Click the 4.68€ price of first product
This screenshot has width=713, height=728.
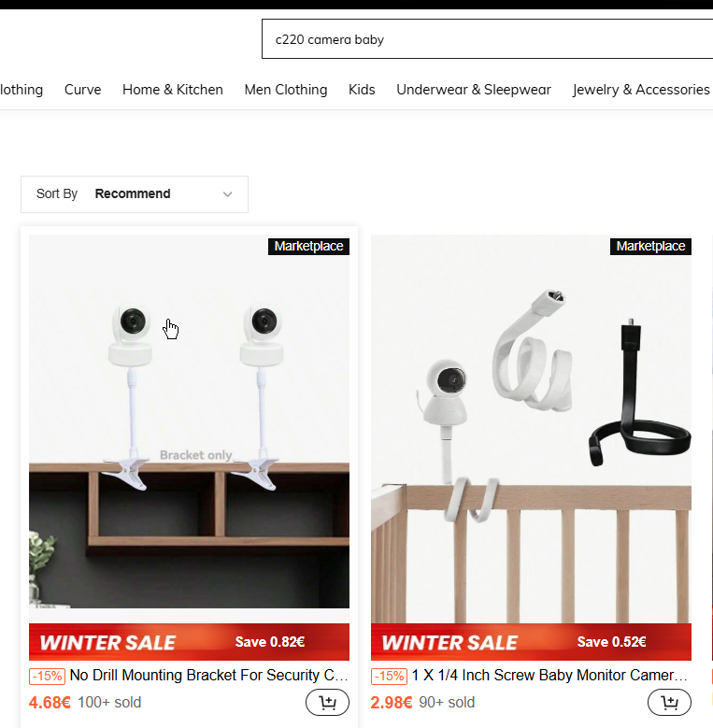tap(50, 703)
